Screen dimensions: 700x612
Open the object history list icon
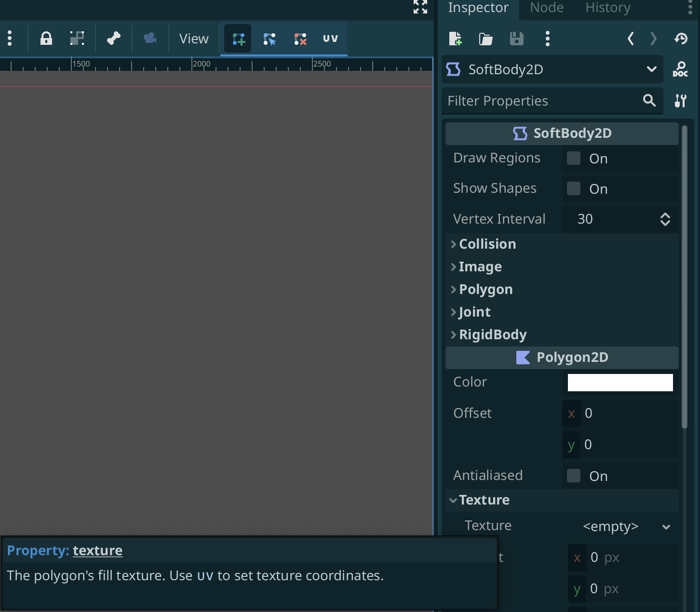click(x=681, y=39)
